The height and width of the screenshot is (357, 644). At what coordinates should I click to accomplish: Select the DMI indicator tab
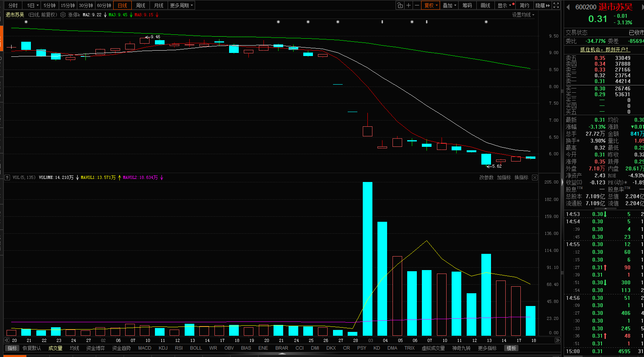click(315, 348)
